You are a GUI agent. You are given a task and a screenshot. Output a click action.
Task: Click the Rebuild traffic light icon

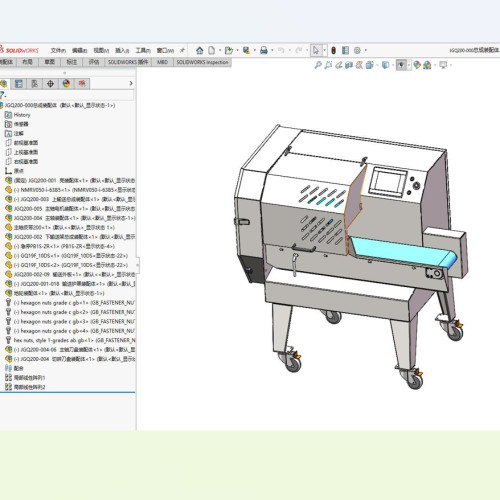pyautogui.click(x=333, y=50)
